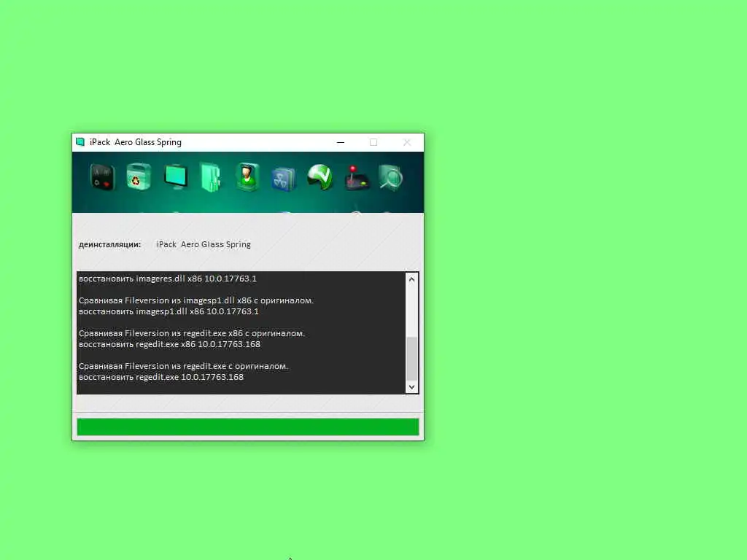The image size is (747, 560).
Task: Click 'iPack Aero Glass Spring' text beside деинсталляции
Action: point(204,245)
